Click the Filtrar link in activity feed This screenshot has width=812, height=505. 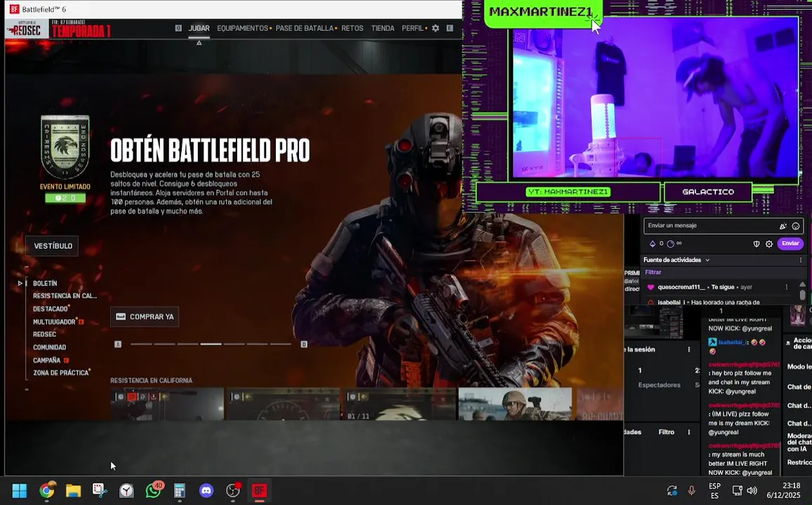[x=653, y=272]
